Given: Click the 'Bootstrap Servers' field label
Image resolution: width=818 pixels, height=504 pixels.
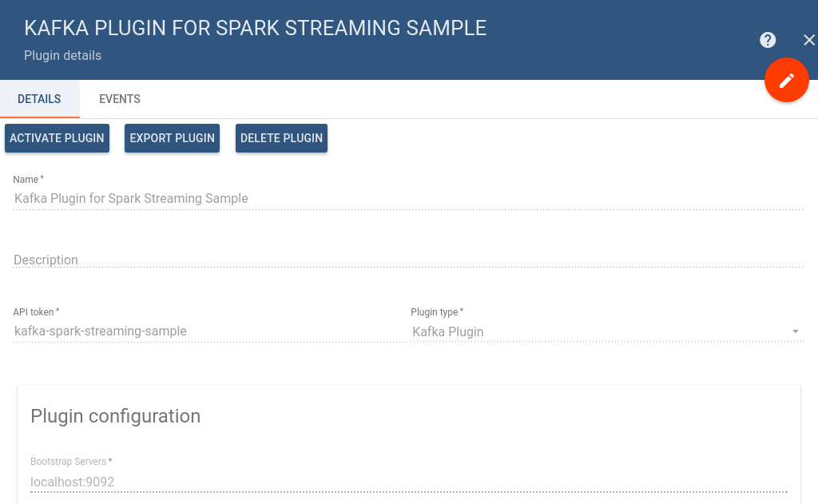Looking at the screenshot, I should click(x=69, y=462).
